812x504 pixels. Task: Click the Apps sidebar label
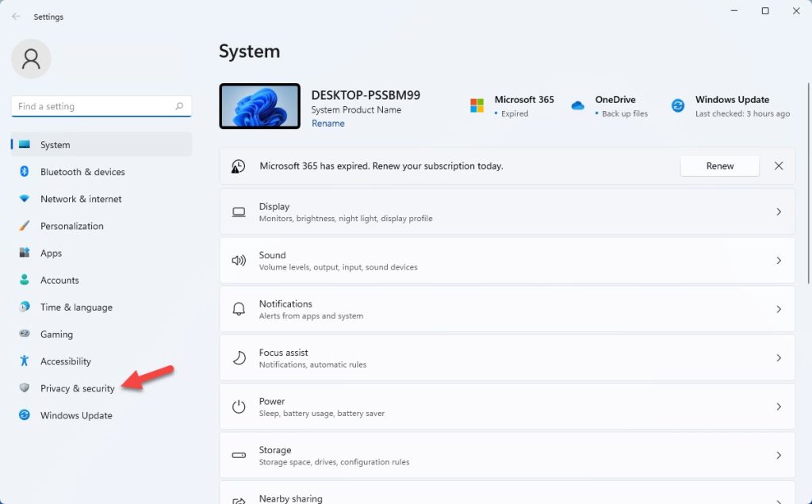pos(51,253)
